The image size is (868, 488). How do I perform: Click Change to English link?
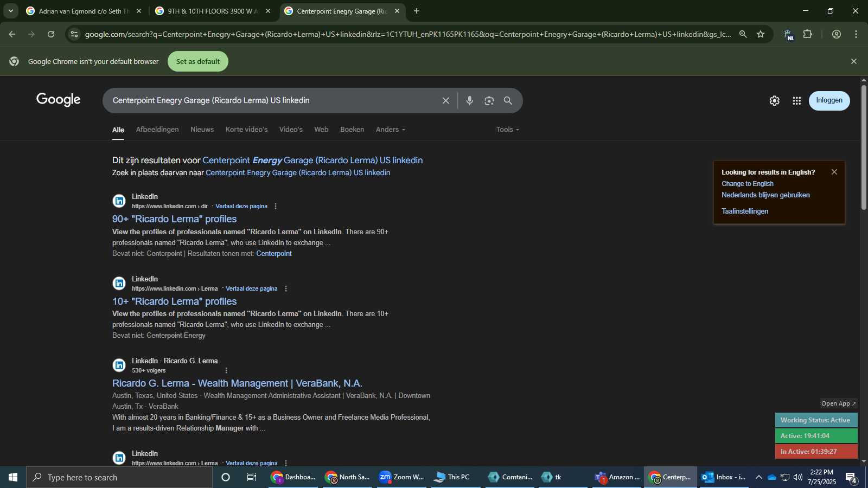coord(748,184)
